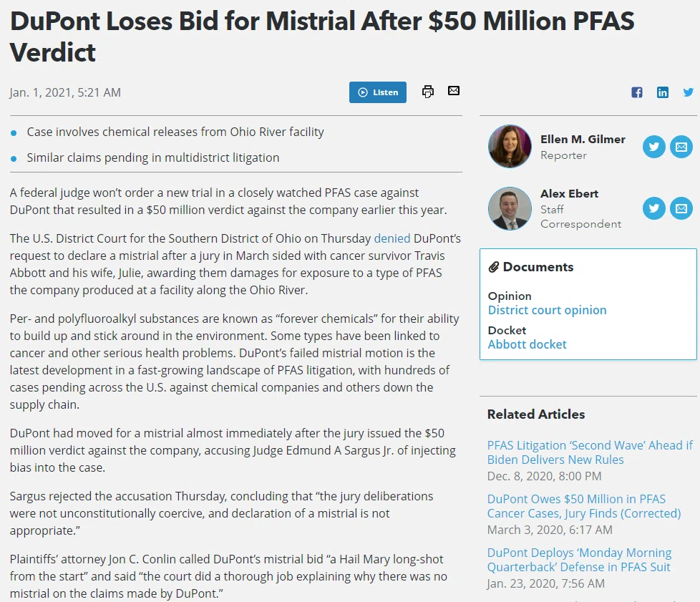The height and width of the screenshot is (602, 700).
Task: Open DuPont Owes $50 Million article
Action: point(584,506)
